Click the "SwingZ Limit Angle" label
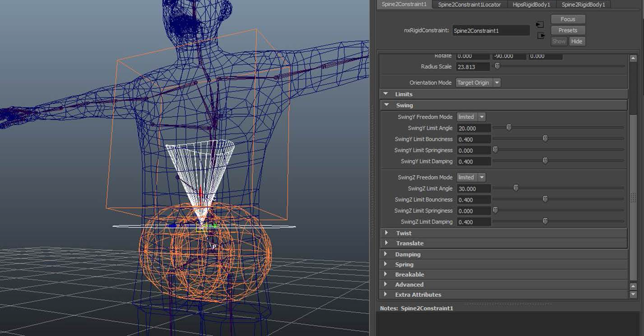The width and height of the screenshot is (644, 336). (x=430, y=189)
